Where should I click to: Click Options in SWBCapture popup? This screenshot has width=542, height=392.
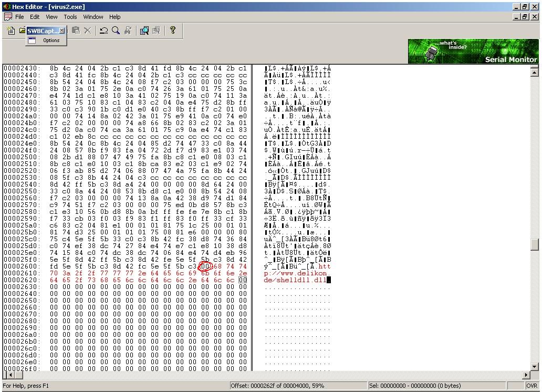pyautogui.click(x=51, y=40)
